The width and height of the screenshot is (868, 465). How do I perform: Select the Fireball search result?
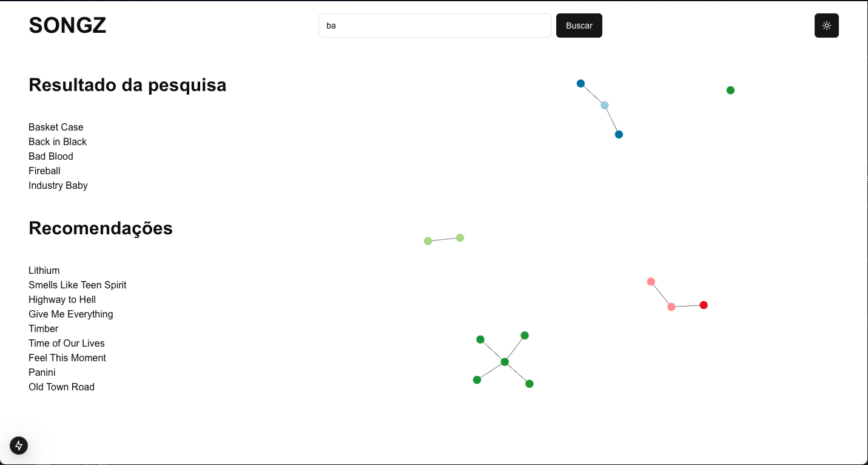[x=44, y=171]
